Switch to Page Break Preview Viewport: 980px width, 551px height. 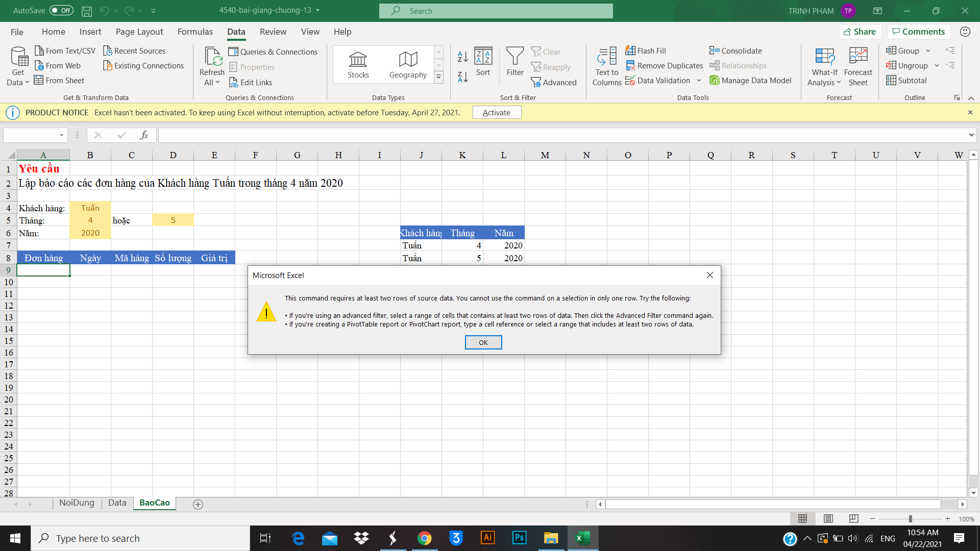[853, 518]
